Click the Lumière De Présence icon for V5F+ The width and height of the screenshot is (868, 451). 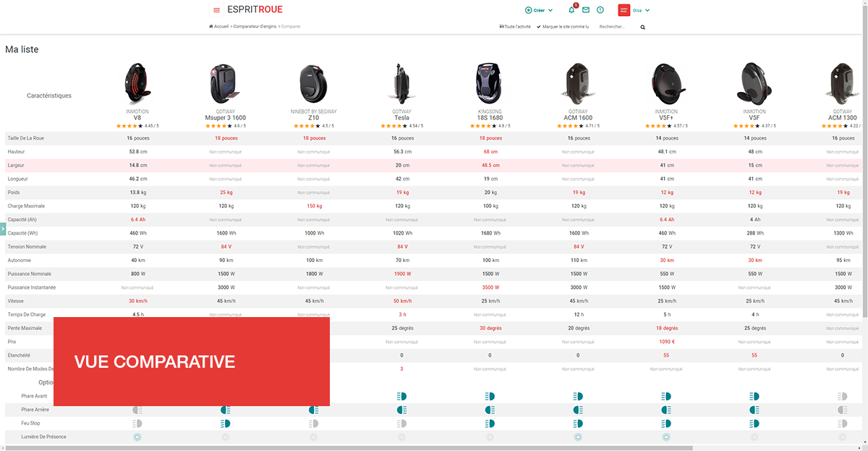(666, 437)
